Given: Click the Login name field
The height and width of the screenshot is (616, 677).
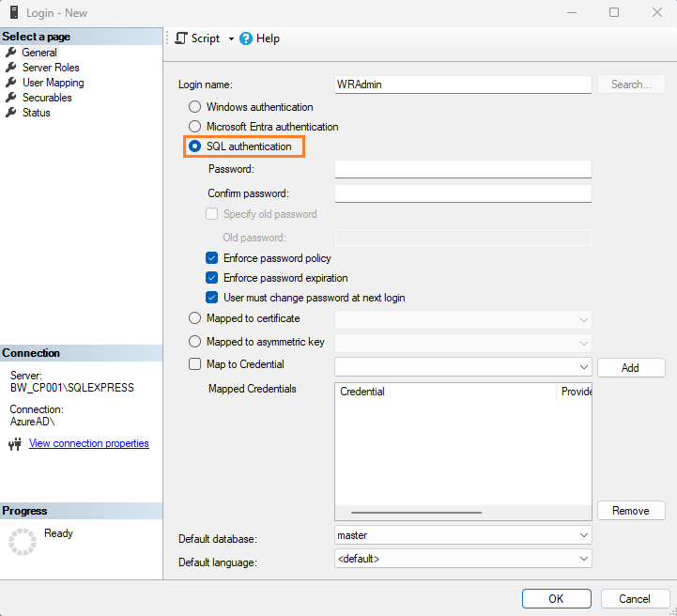Looking at the screenshot, I should click(463, 85).
